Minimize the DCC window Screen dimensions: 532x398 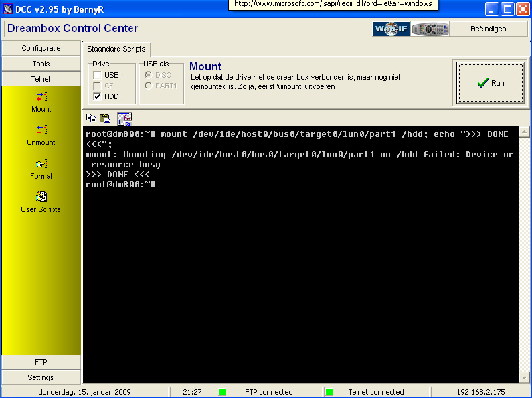(491, 9)
